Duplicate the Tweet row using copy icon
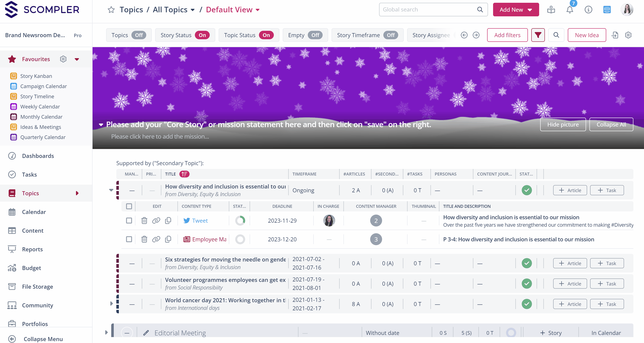644x343 pixels. pos(168,221)
